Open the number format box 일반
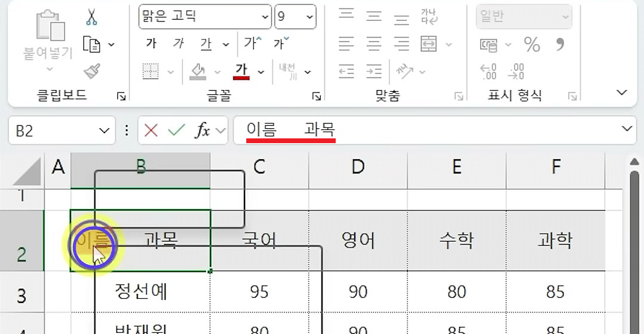Screen dimensions: 644x334 (x=524, y=17)
